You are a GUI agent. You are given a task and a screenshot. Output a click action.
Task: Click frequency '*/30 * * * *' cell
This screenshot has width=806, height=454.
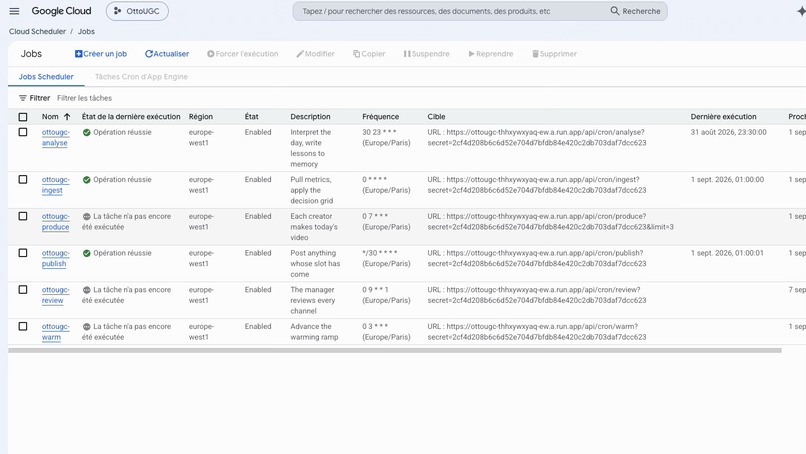(x=386, y=258)
